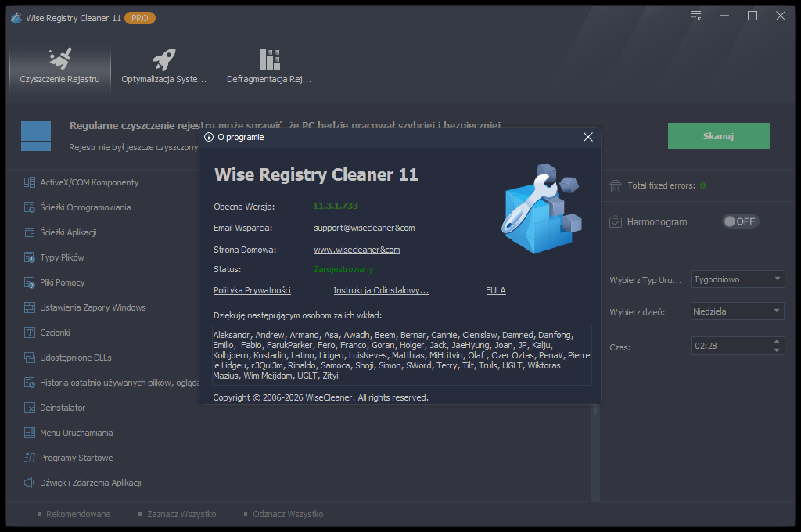This screenshot has width=801, height=532.
Task: Maximize the Wise Registry Cleaner window
Action: pyautogui.click(x=753, y=16)
